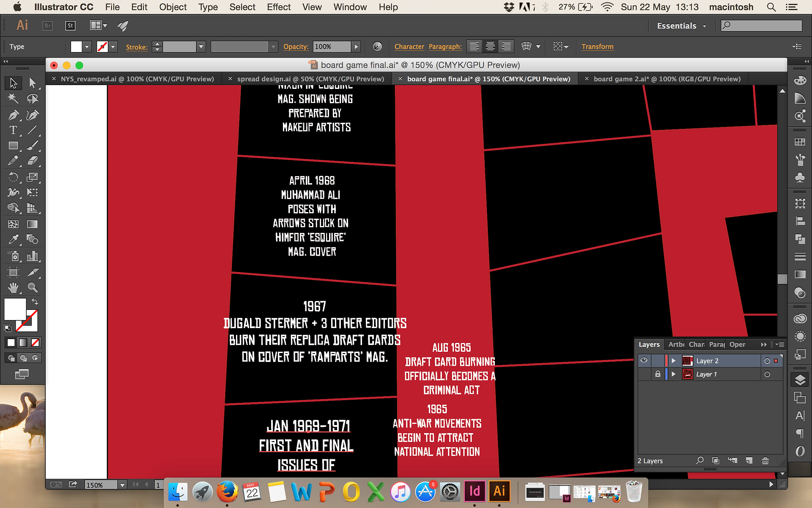Open the Layers panel dock icon

[x=800, y=380]
